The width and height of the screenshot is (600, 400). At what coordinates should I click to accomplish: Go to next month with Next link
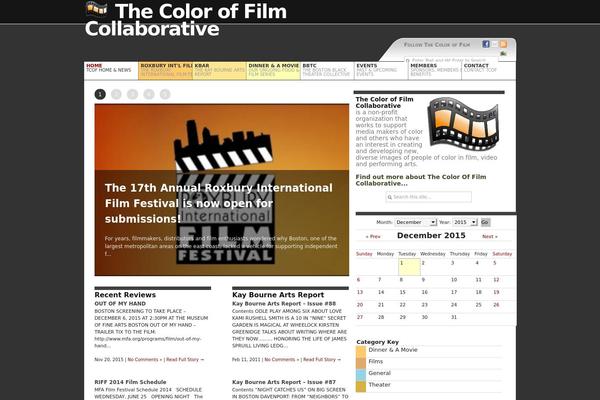coord(490,237)
